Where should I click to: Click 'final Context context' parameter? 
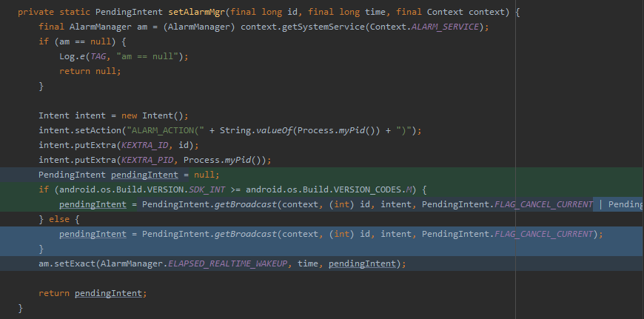(450, 12)
